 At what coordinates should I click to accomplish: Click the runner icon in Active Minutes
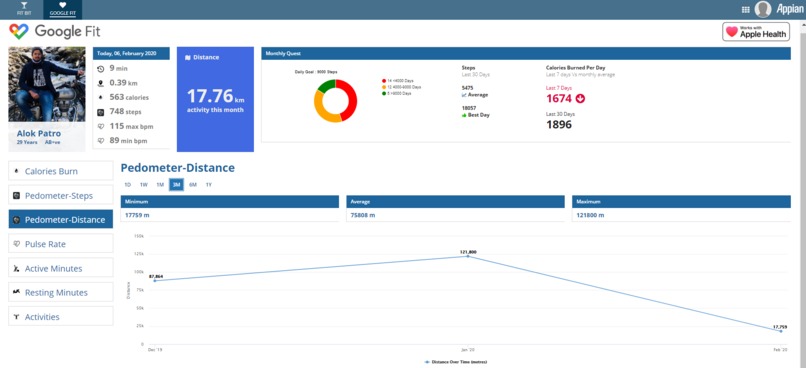click(16, 268)
